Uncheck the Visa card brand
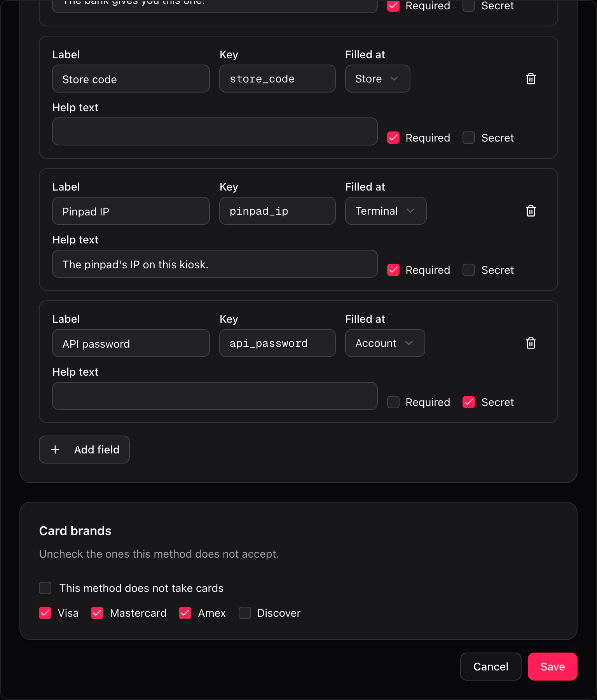 click(x=45, y=613)
